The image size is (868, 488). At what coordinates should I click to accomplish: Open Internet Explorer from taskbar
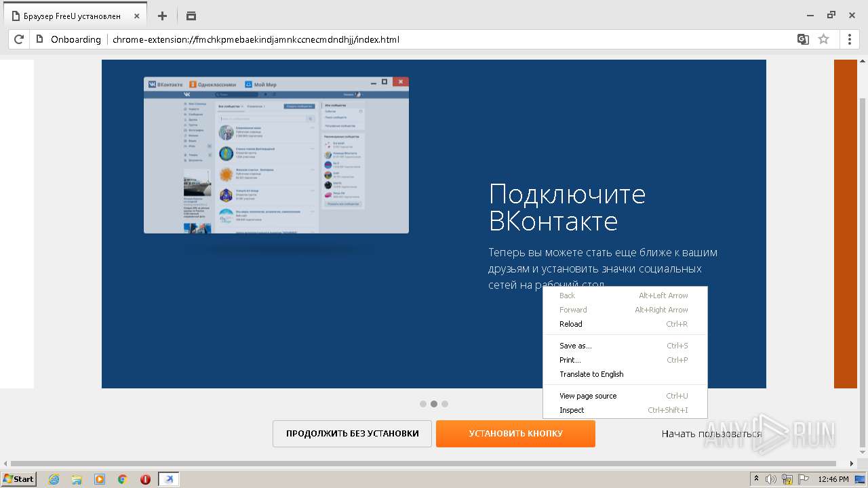pos(54,479)
